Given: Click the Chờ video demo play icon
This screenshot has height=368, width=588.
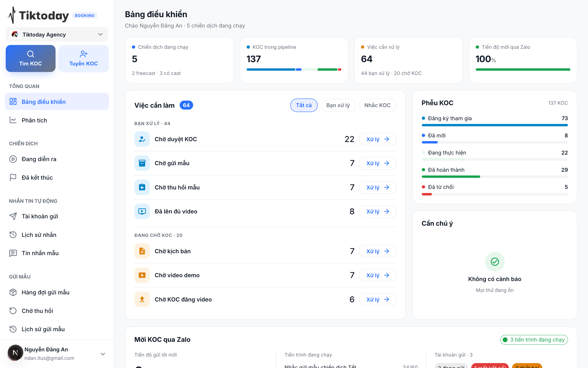Looking at the screenshot, I should [x=142, y=275].
